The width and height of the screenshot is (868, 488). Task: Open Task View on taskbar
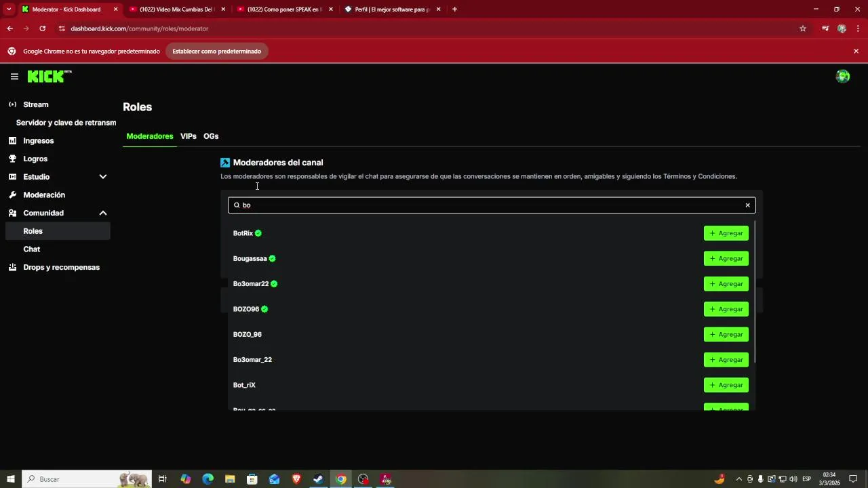[163, 479]
